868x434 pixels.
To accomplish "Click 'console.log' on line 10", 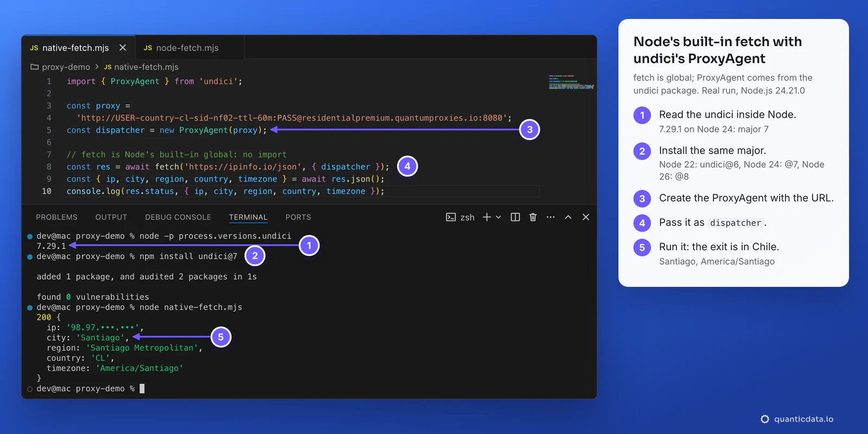I will pyautogui.click(x=93, y=191).
